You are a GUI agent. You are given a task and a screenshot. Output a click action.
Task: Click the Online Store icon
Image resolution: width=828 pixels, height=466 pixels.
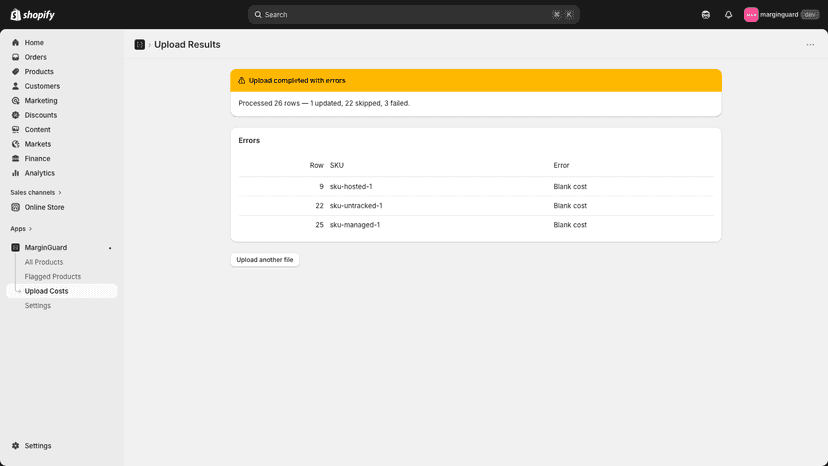[15, 207]
